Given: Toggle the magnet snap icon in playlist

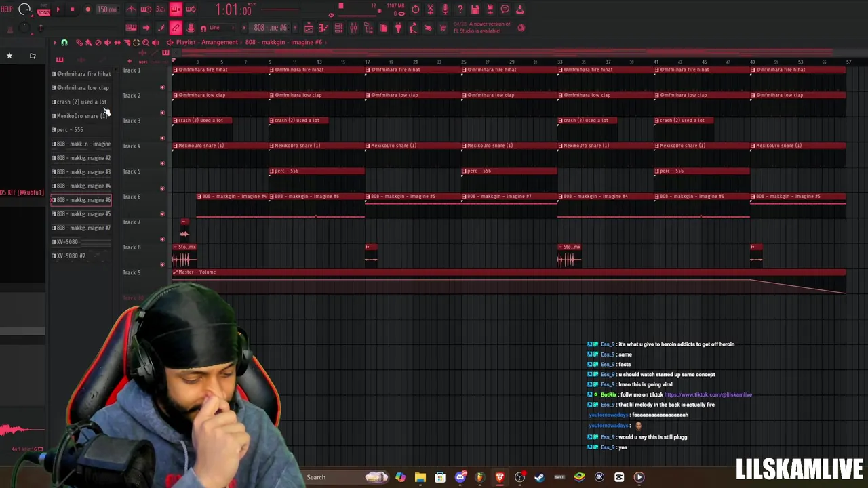Looking at the screenshot, I should [64, 43].
